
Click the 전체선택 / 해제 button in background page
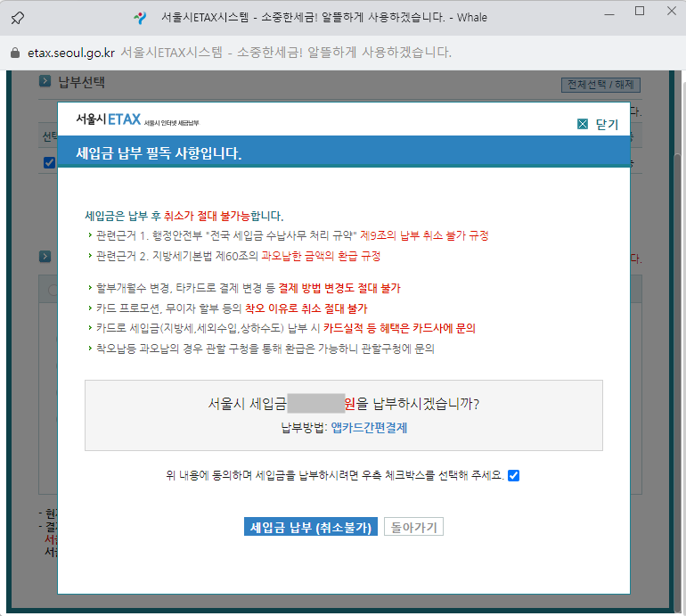pos(600,85)
